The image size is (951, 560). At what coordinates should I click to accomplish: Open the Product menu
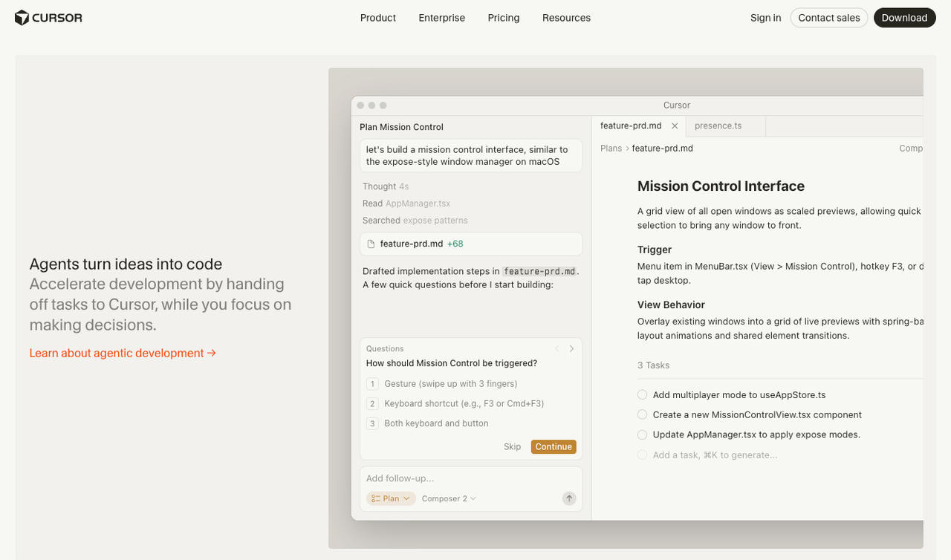pos(378,18)
